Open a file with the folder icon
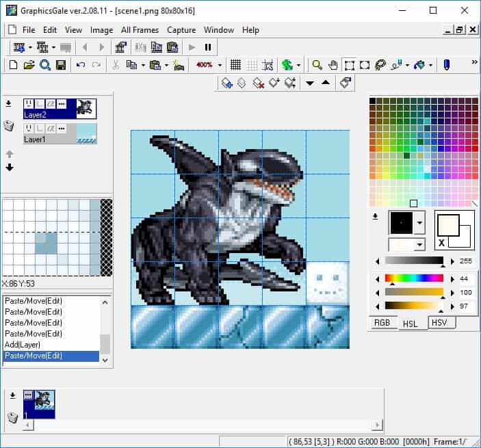The height and width of the screenshot is (448, 481). click(x=29, y=65)
